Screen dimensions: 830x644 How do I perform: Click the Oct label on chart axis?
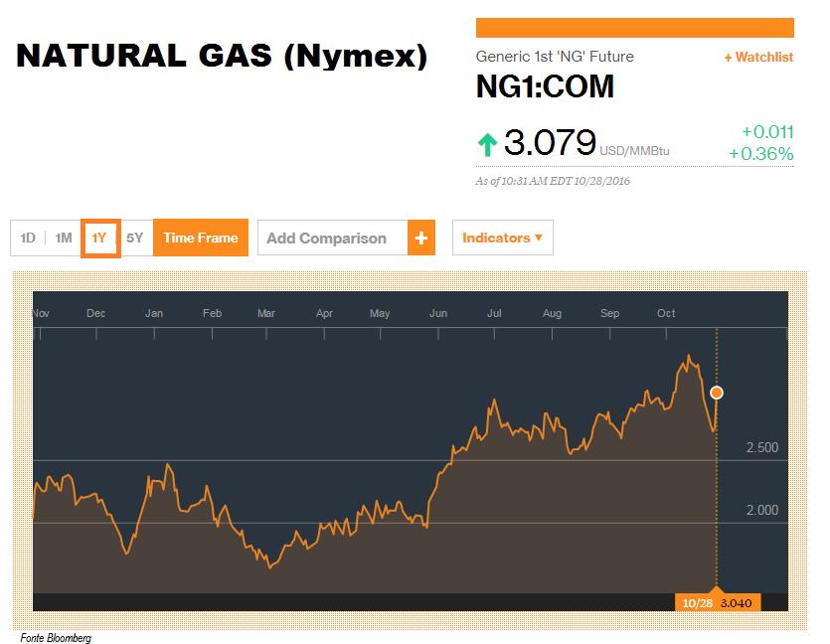tap(666, 313)
